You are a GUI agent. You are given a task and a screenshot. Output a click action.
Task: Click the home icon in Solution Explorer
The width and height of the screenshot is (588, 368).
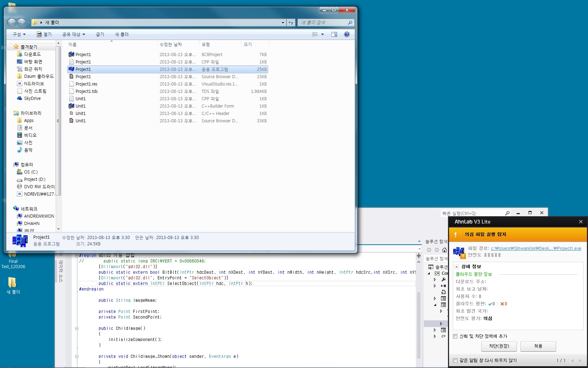(x=444, y=250)
